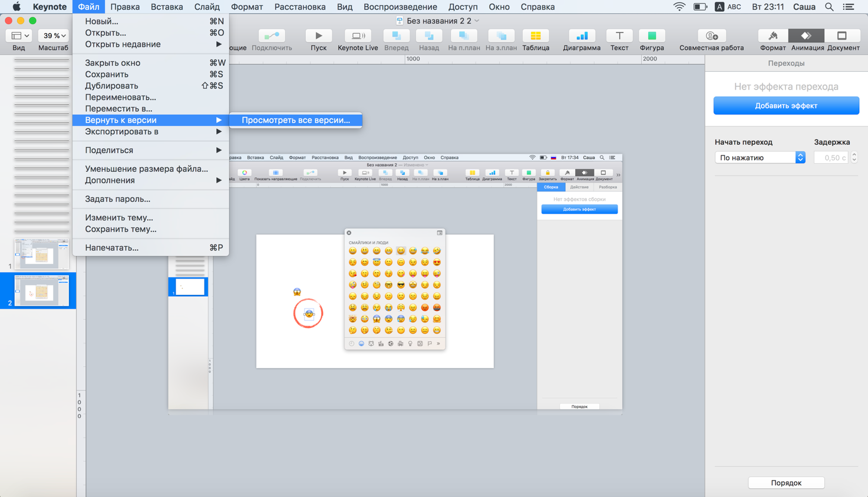Click the Саша user name in menu bar

pos(804,7)
